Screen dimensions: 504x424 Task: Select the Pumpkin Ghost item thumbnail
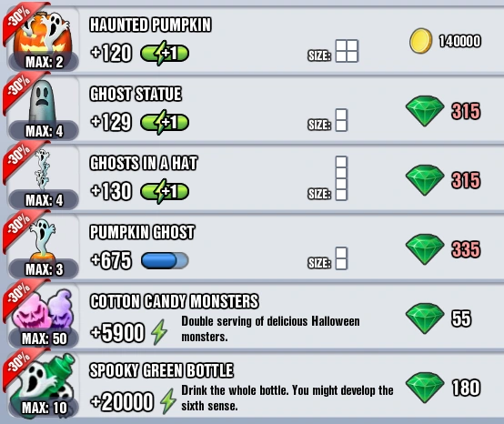[x=43, y=247]
